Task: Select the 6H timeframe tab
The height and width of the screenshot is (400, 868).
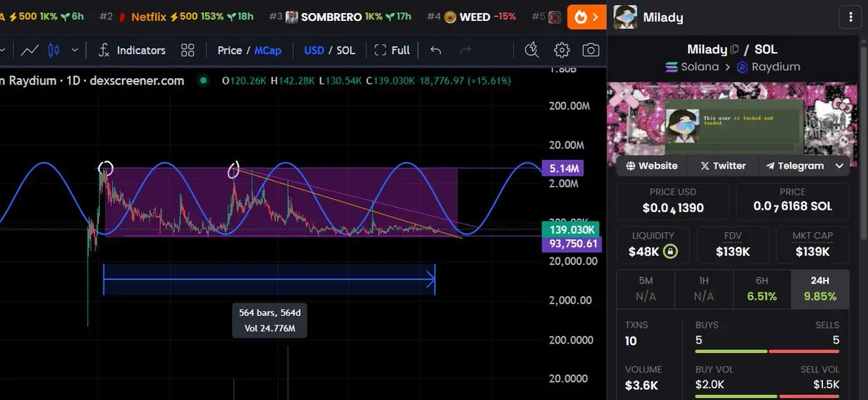Action: tap(762, 289)
